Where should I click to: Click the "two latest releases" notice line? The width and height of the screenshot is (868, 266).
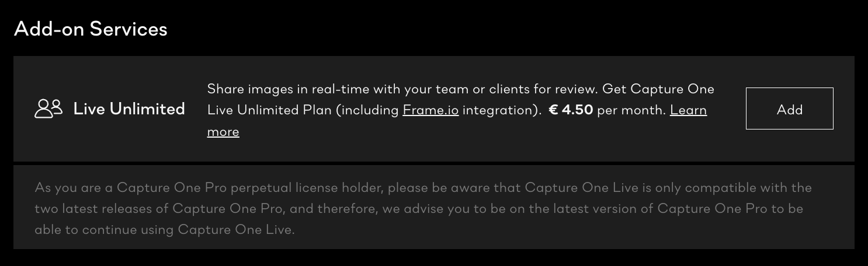pyautogui.click(x=419, y=209)
